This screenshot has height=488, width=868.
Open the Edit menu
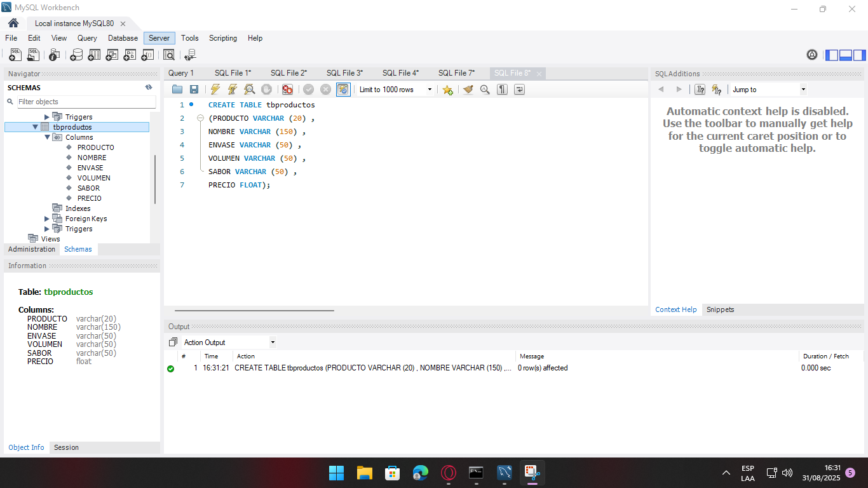coord(34,38)
